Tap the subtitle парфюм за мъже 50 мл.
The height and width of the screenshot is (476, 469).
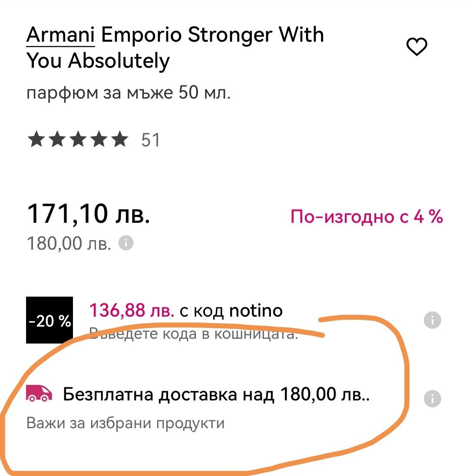click(x=129, y=93)
